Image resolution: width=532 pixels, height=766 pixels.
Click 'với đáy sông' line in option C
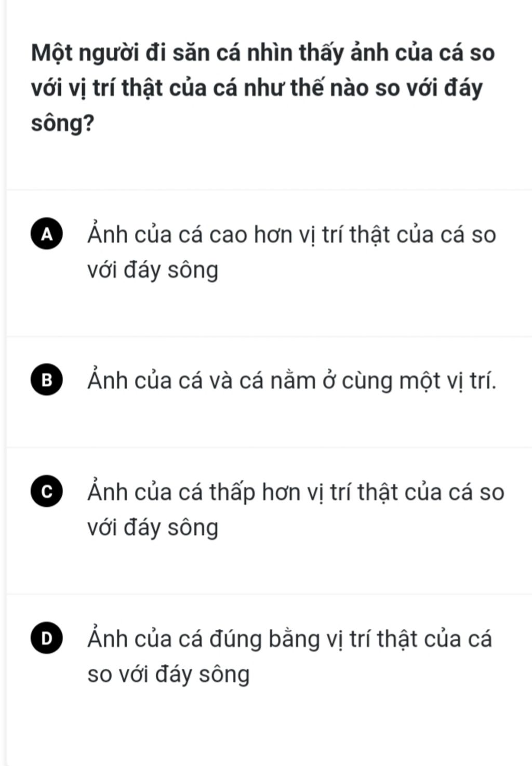(x=153, y=527)
